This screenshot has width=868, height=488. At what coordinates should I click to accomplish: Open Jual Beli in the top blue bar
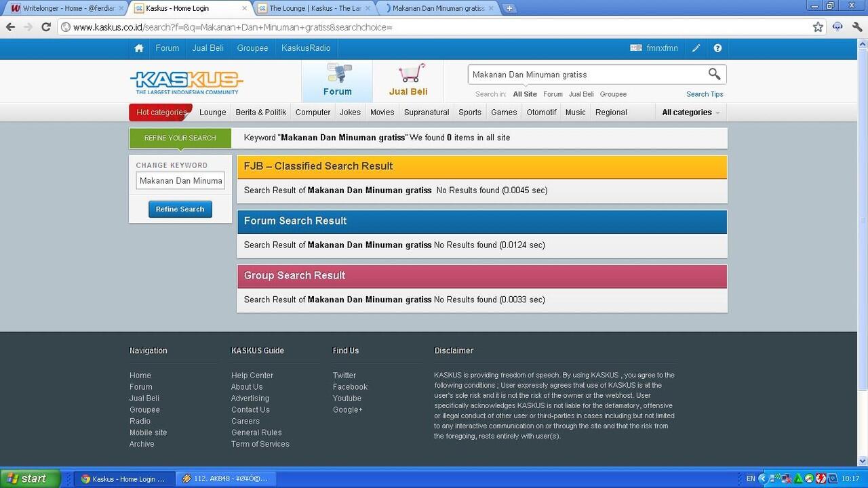coord(208,48)
